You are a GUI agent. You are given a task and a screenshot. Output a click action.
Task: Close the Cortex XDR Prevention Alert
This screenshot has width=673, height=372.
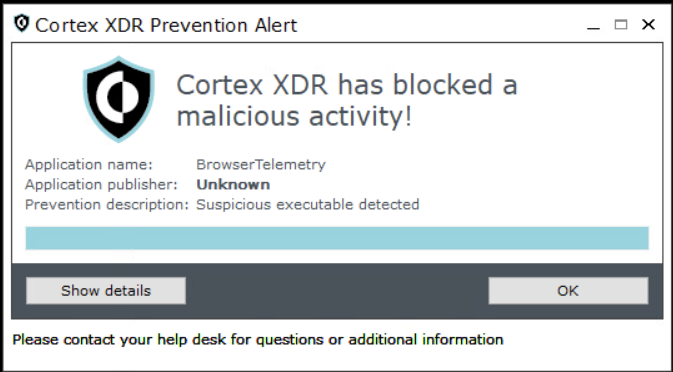coord(648,25)
